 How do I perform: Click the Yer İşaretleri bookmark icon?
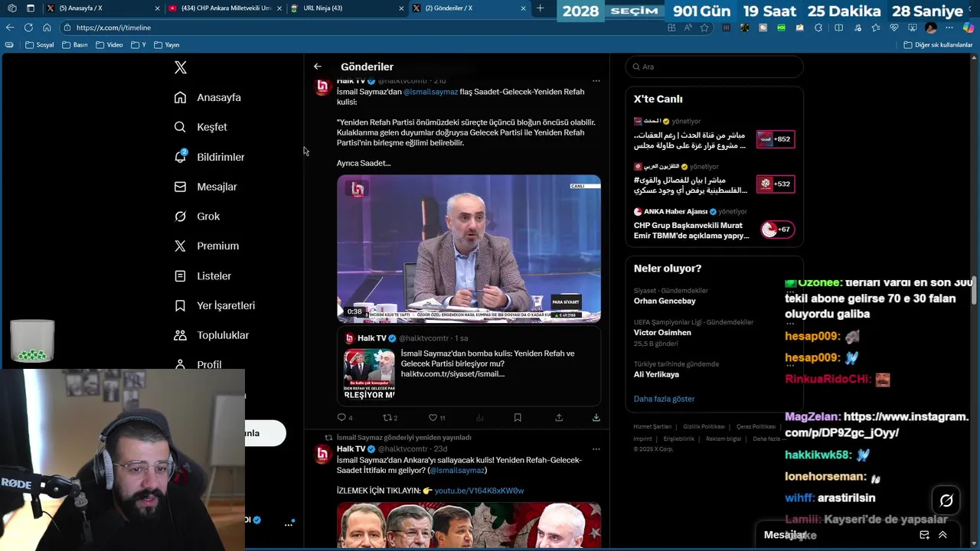tap(180, 305)
